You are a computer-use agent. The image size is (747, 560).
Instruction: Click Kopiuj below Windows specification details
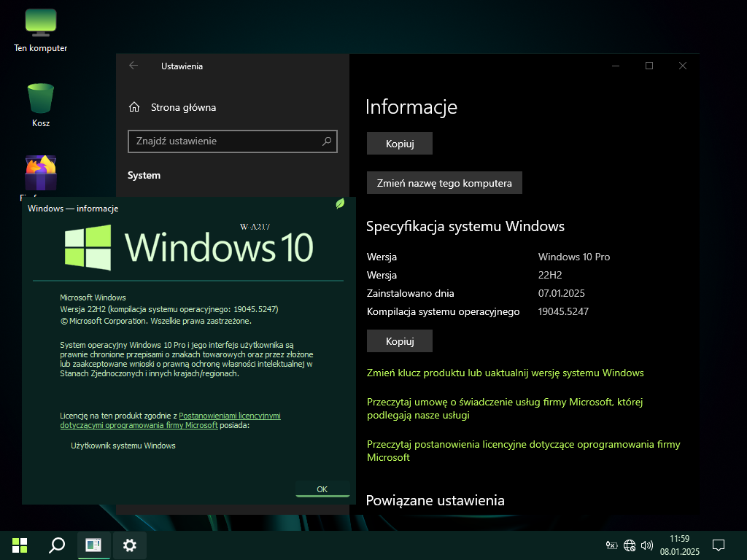click(x=399, y=341)
